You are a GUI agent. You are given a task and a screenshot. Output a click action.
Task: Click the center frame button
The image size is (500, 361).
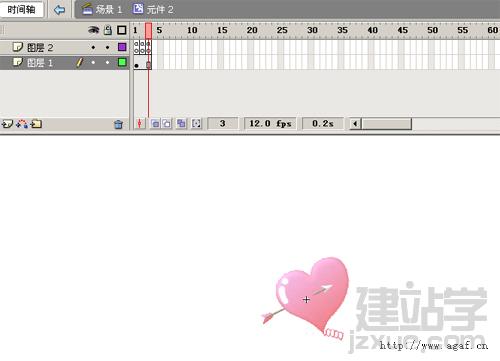point(139,124)
